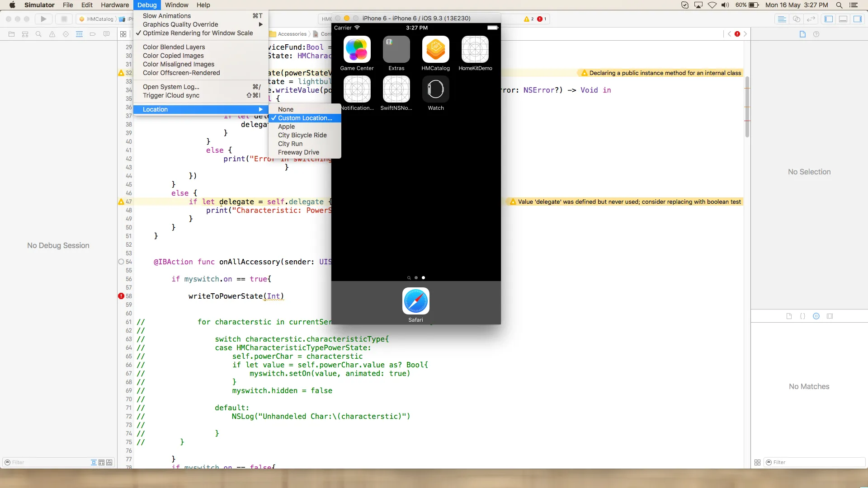The width and height of the screenshot is (868, 488).
Task: Select Freeway Drive location
Action: click(x=298, y=152)
